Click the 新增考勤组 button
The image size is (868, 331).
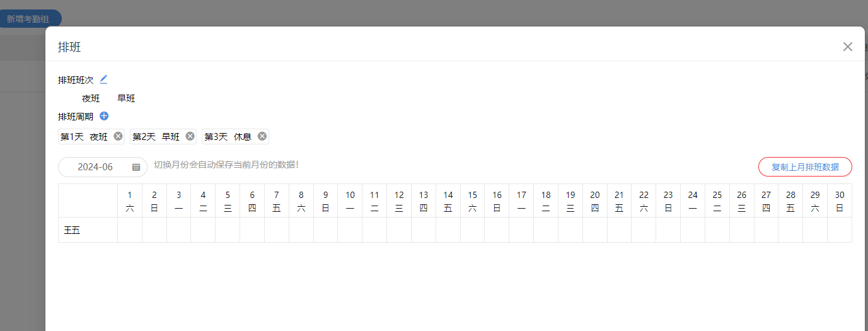point(28,19)
